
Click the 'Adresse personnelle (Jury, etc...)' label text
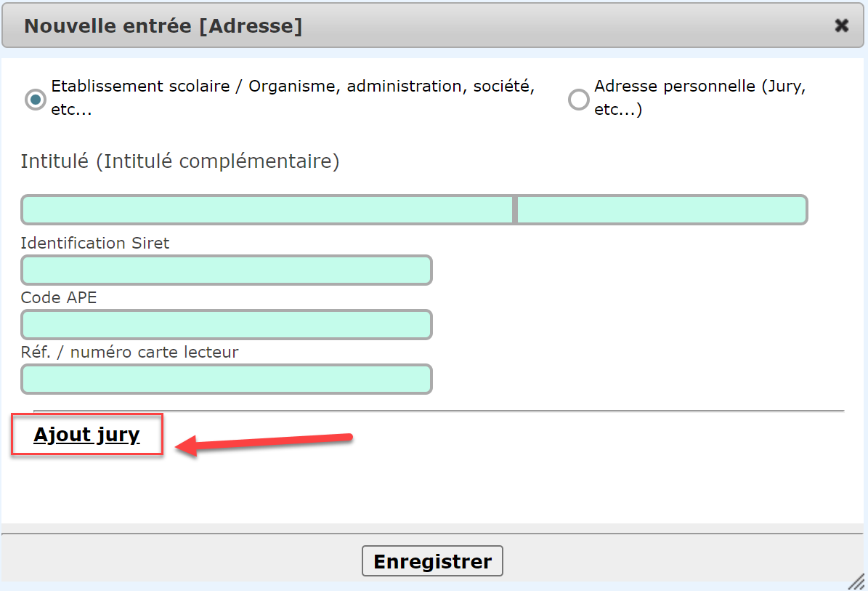coord(699,97)
